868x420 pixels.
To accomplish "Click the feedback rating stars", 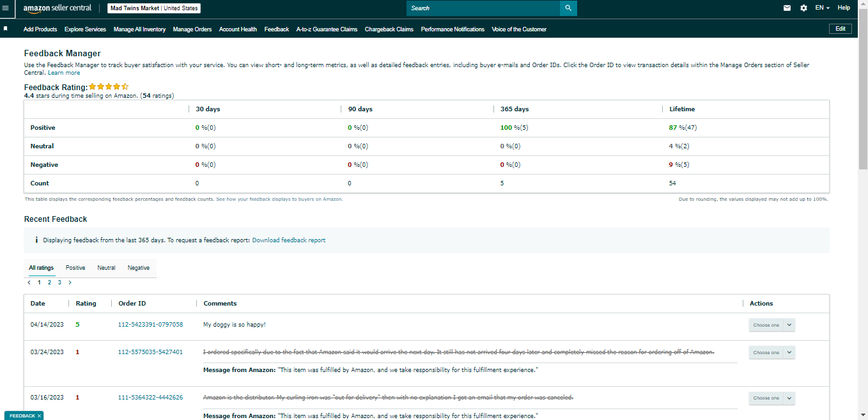I will tap(109, 86).
